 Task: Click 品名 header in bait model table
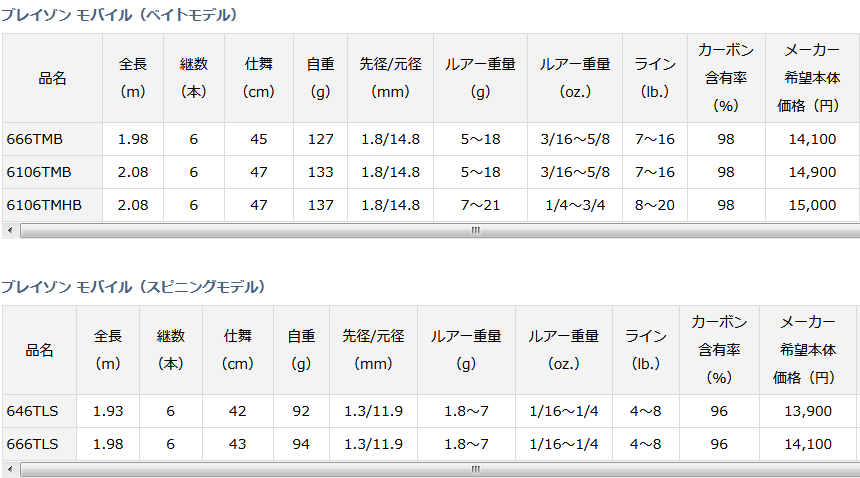(53, 78)
